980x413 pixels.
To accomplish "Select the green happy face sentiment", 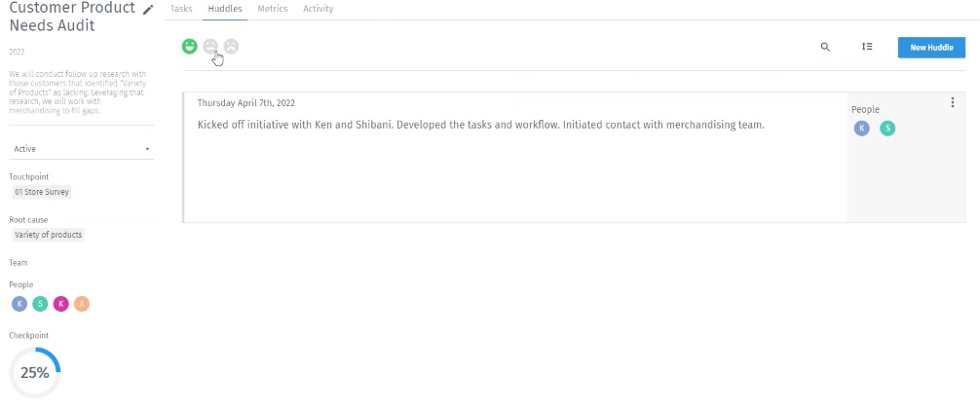I will pos(189,46).
